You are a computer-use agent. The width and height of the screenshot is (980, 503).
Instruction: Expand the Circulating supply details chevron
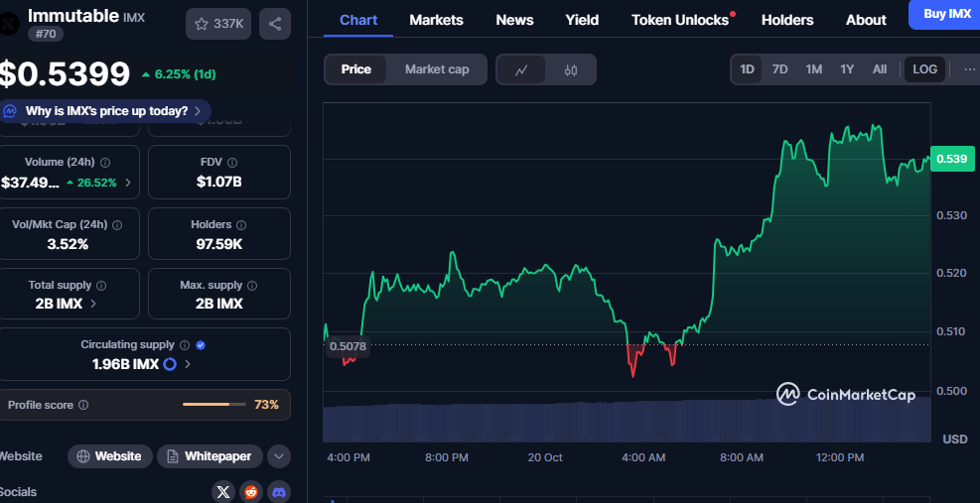pos(188,364)
